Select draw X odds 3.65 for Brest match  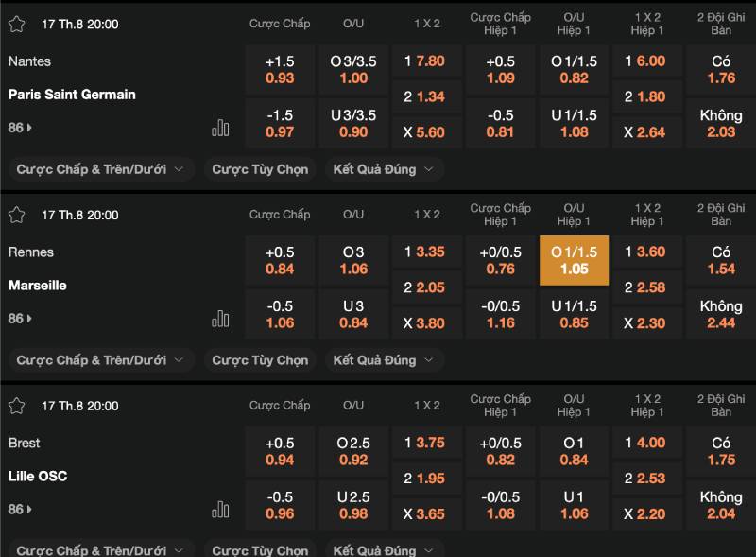coord(423,514)
